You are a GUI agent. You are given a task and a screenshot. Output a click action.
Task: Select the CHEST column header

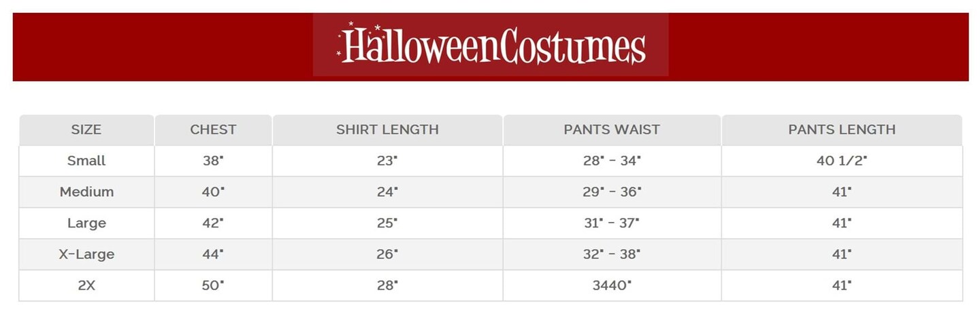click(x=213, y=129)
